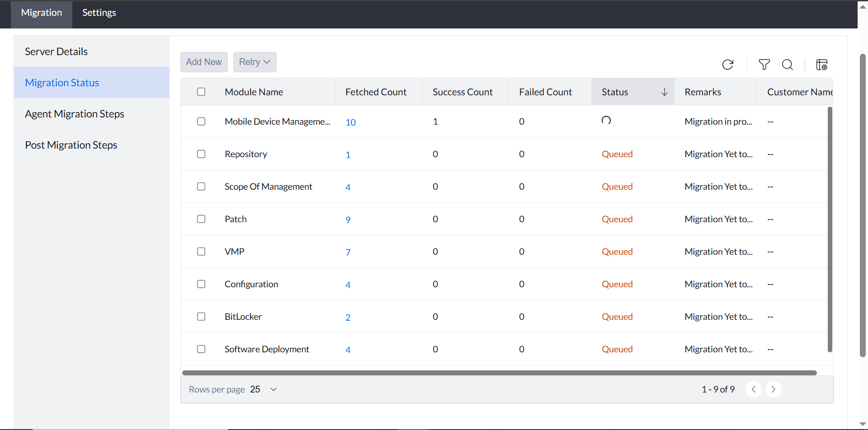Open the table filter icon
Image resolution: width=868 pixels, height=430 pixels.
(764, 65)
